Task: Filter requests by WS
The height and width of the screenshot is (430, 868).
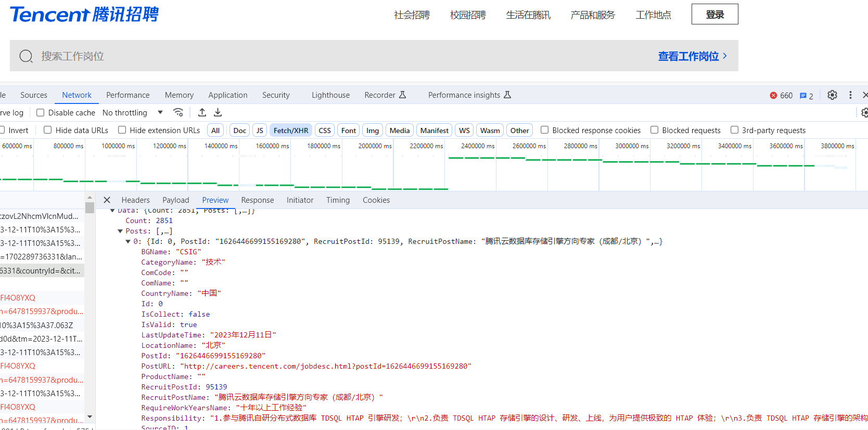Action: (x=464, y=131)
